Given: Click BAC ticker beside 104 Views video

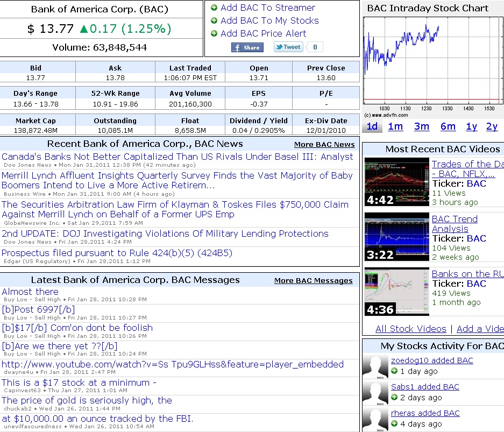Looking at the screenshot, I should point(477,238).
